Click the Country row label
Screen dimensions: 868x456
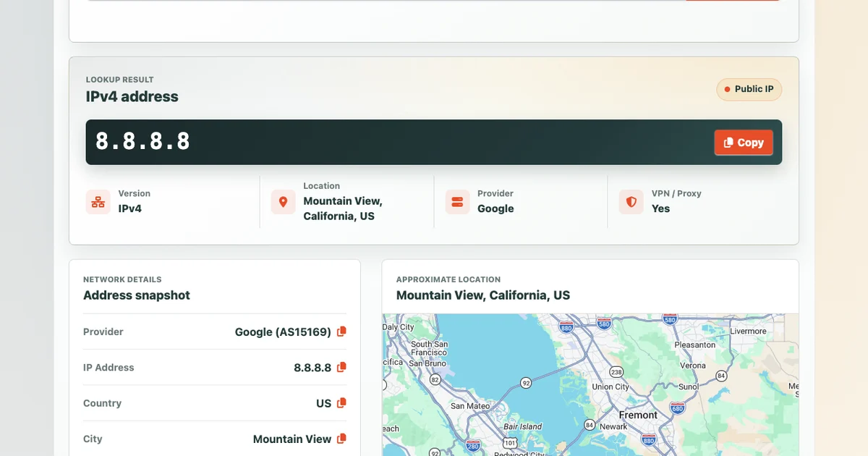click(102, 403)
